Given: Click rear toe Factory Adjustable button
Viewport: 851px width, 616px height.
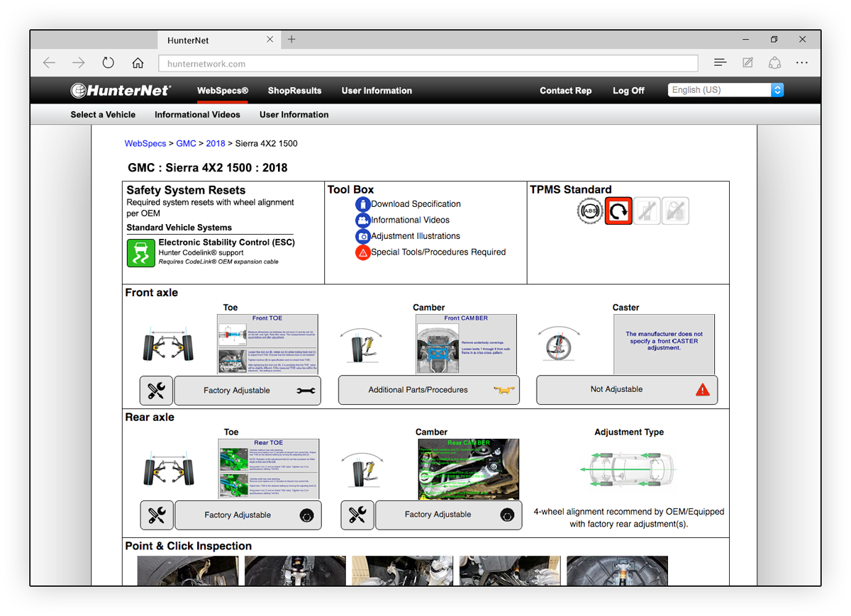Looking at the screenshot, I should [248, 515].
